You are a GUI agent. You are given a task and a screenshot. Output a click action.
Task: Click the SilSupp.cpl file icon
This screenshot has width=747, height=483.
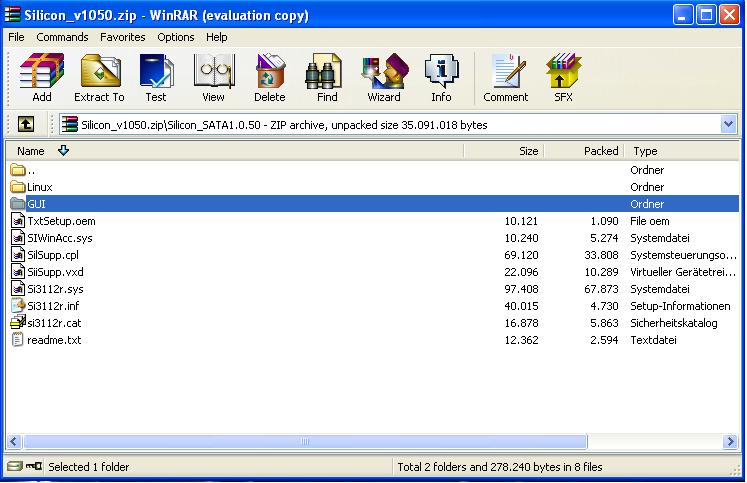(x=18, y=254)
